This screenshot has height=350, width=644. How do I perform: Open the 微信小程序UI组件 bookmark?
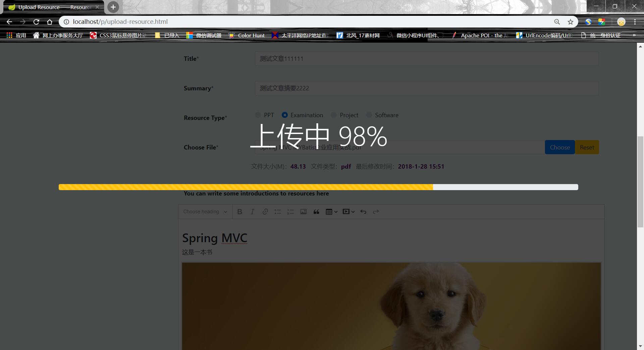coord(415,35)
